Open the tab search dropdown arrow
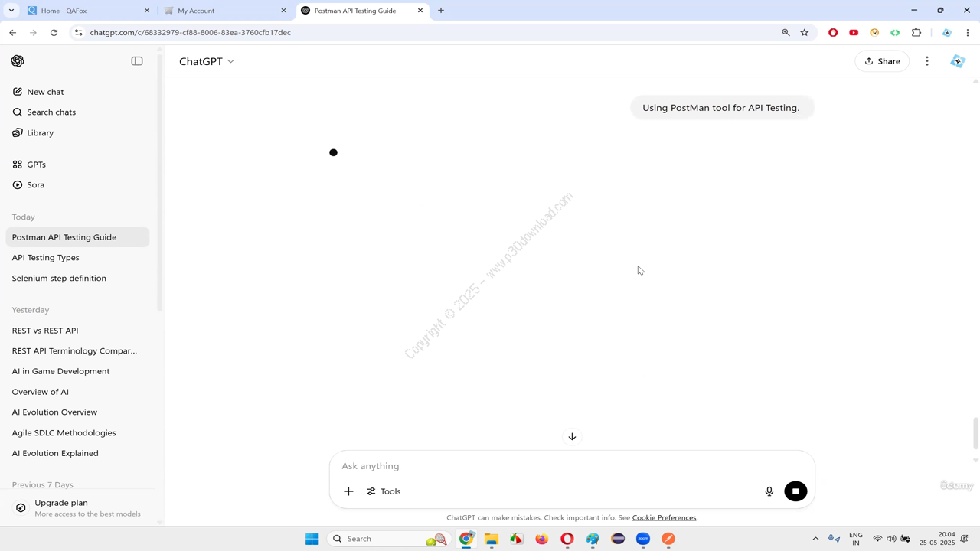Image resolution: width=980 pixels, height=551 pixels. point(11,11)
